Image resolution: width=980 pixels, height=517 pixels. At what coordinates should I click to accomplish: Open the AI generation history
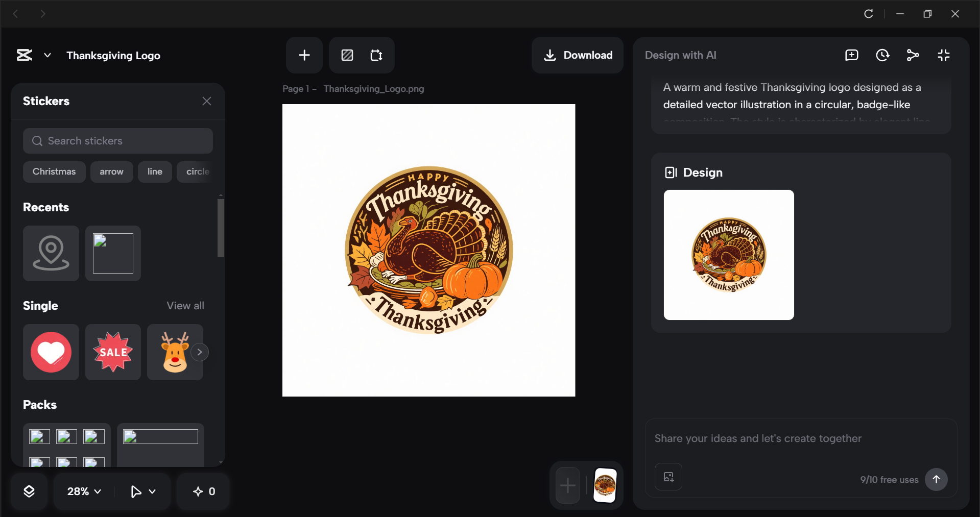[x=882, y=55]
